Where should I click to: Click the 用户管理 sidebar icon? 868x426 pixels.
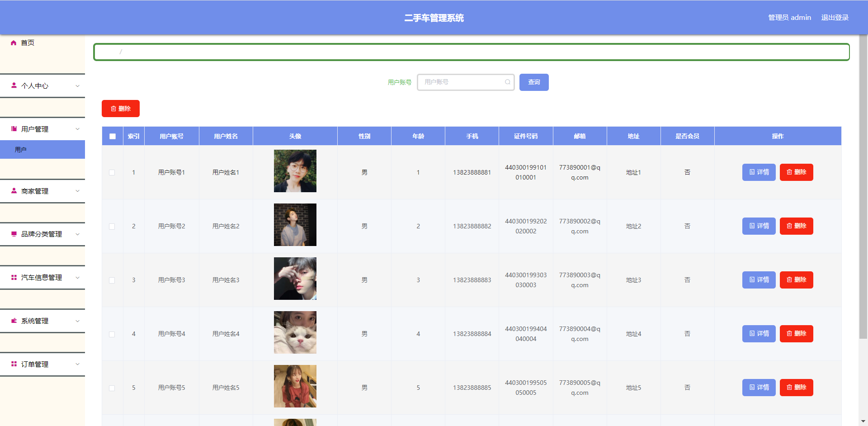[14, 129]
